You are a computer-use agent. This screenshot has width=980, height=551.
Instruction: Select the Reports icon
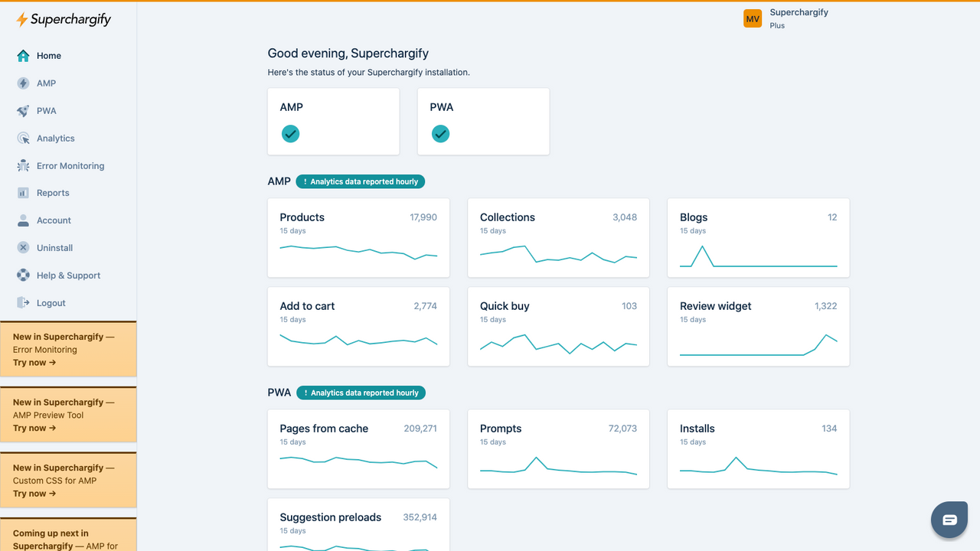(24, 193)
